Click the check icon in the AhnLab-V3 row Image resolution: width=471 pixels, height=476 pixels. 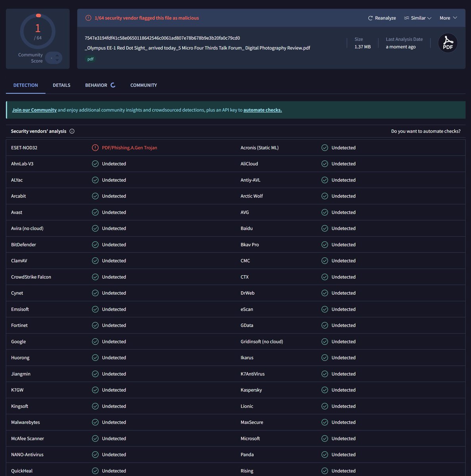[x=95, y=164]
